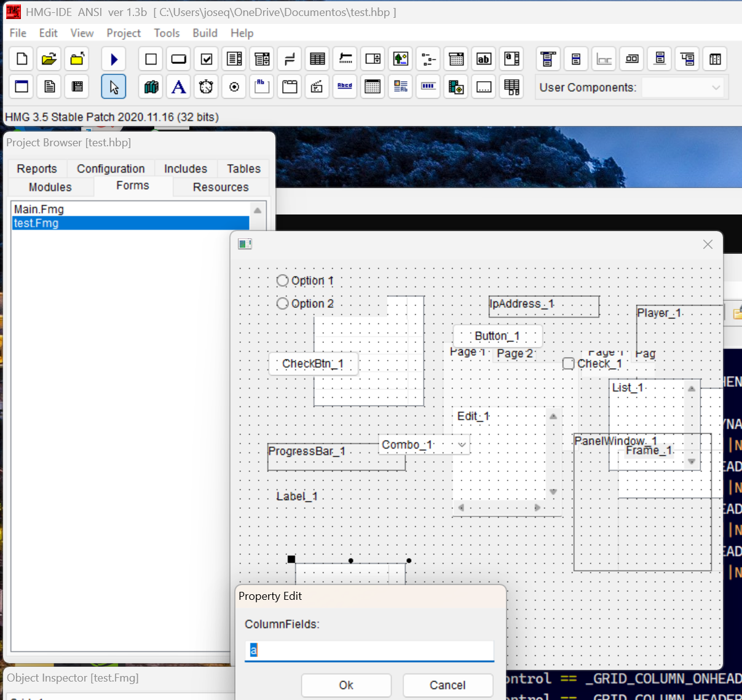Cancel the Property Edit dialog
The image size is (742, 700).
pos(448,685)
